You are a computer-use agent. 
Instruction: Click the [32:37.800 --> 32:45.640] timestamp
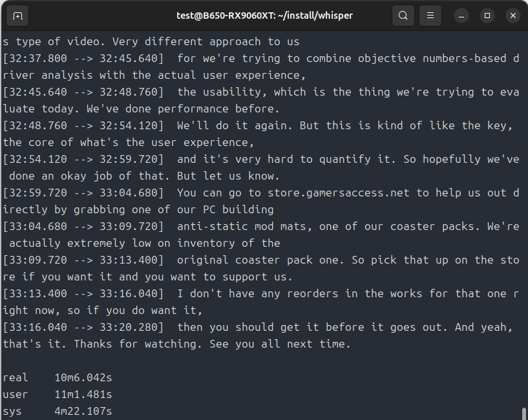coord(83,58)
